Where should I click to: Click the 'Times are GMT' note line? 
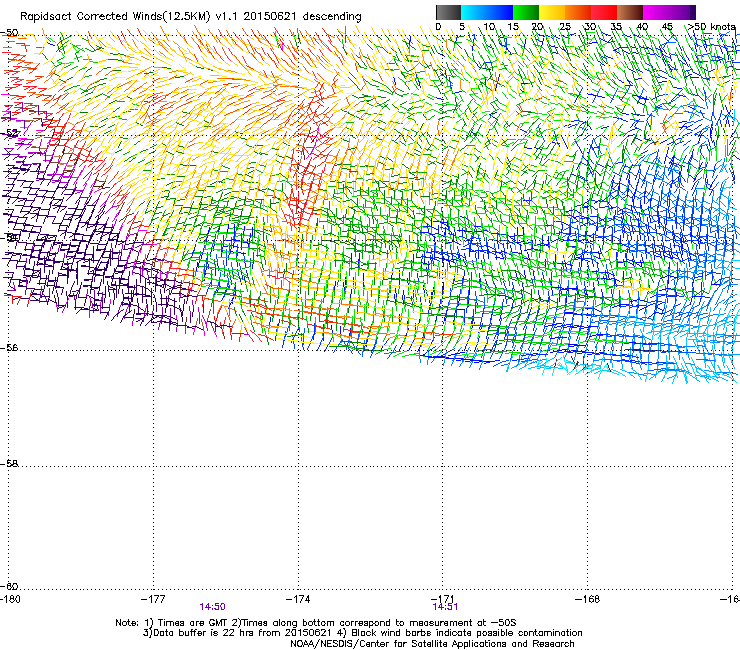316,623
